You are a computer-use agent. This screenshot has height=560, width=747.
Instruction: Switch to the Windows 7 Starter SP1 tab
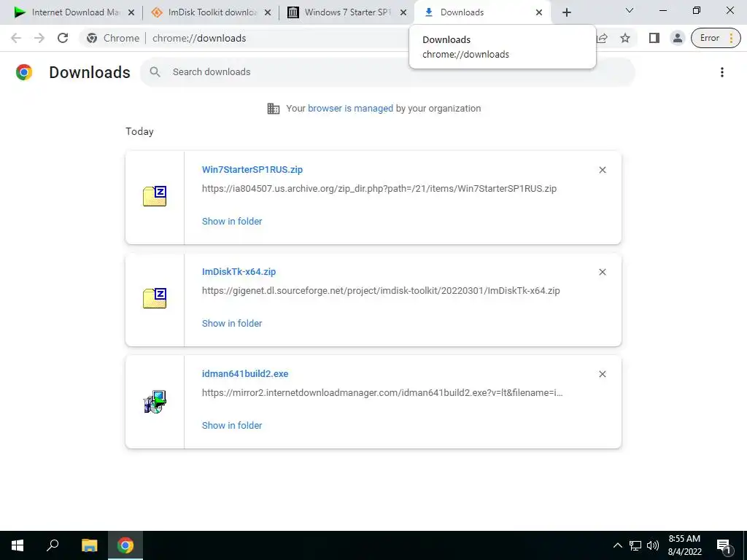[347, 12]
